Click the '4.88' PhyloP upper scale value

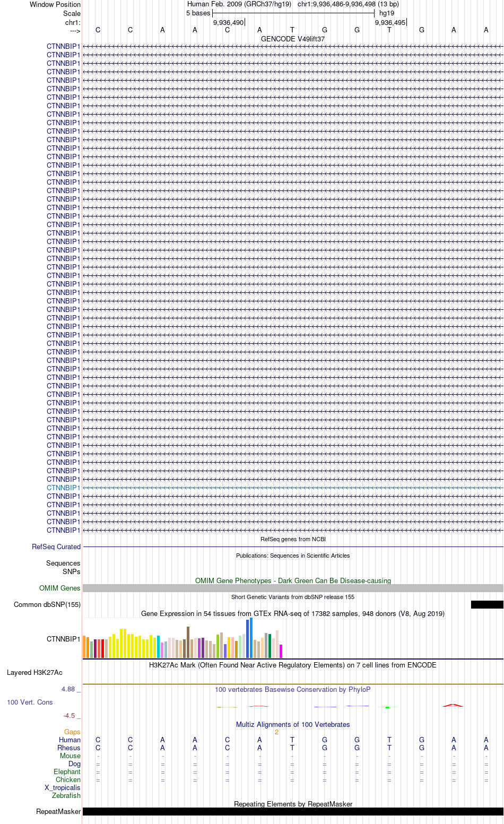tap(68, 689)
